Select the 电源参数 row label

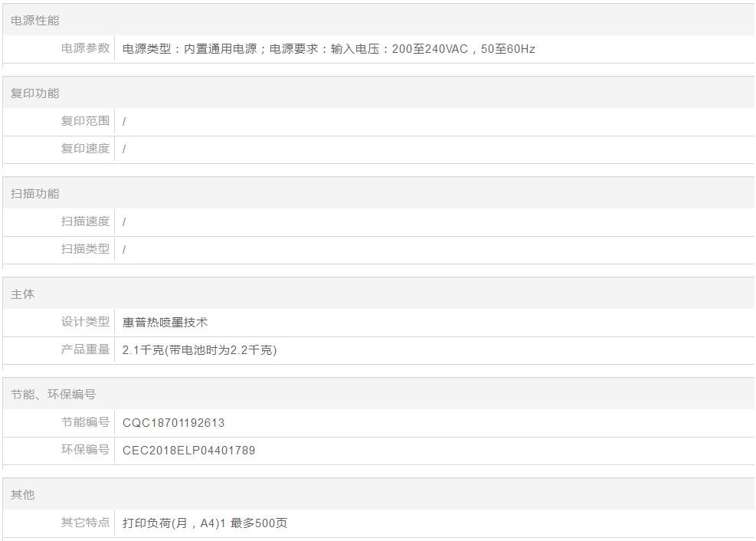[x=85, y=48]
